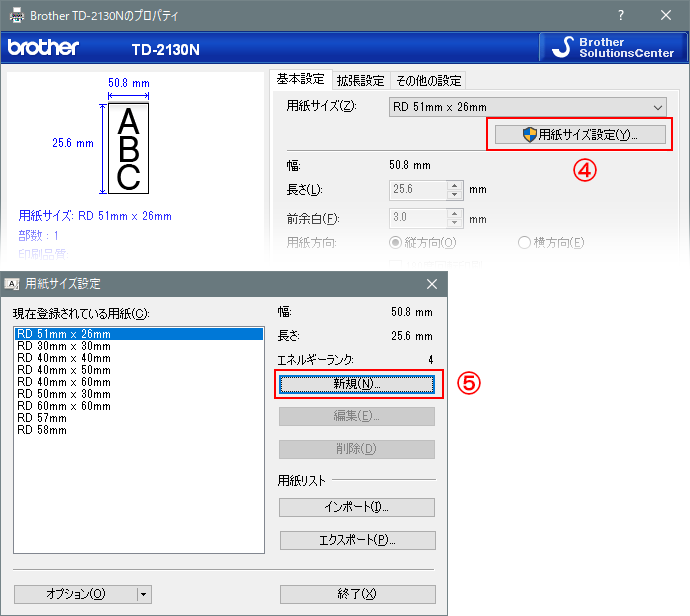Select RD 40mm x 40mm in paper list
This screenshot has width=690, height=616.
139,358
